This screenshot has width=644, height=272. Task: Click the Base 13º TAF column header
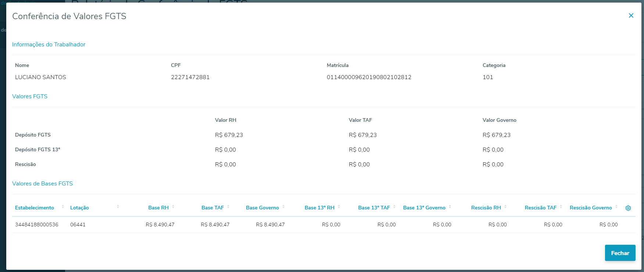coord(374,208)
